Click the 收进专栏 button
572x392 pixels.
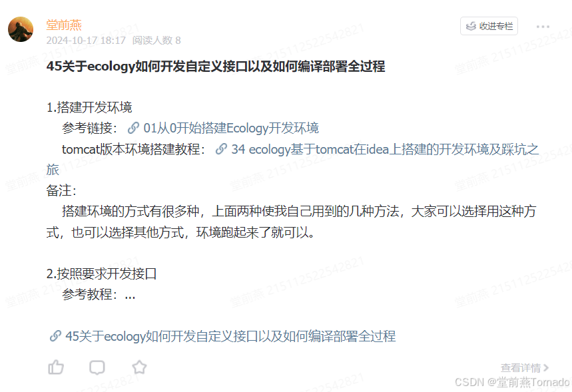[489, 26]
